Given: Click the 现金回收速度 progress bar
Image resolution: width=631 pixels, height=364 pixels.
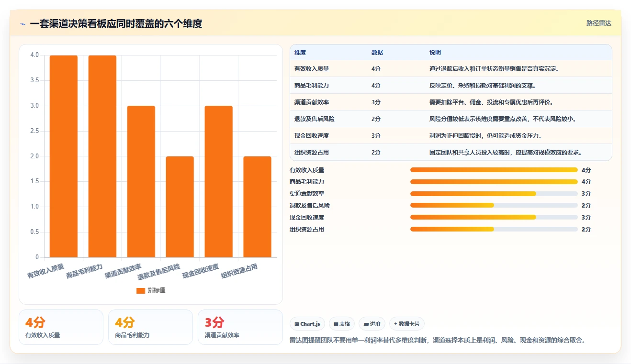Looking at the screenshot, I should pos(494,218).
